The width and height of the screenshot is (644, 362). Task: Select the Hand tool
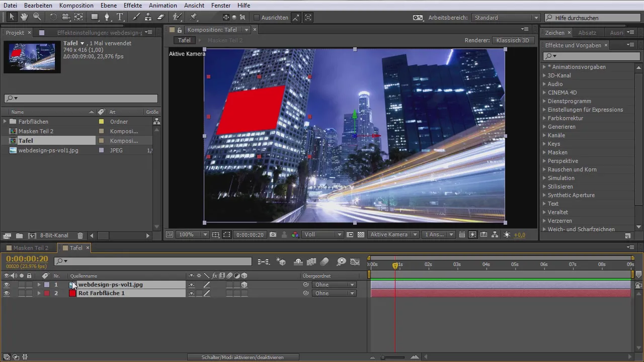tap(24, 17)
